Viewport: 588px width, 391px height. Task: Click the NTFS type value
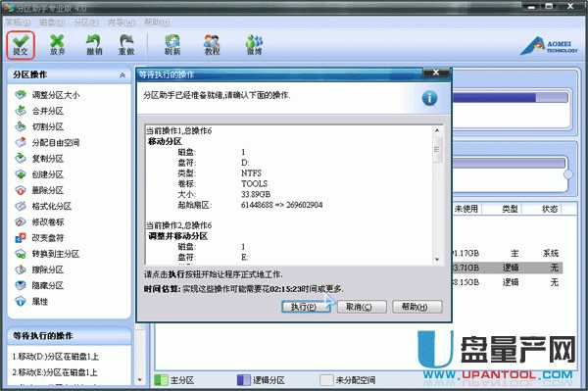coord(251,173)
